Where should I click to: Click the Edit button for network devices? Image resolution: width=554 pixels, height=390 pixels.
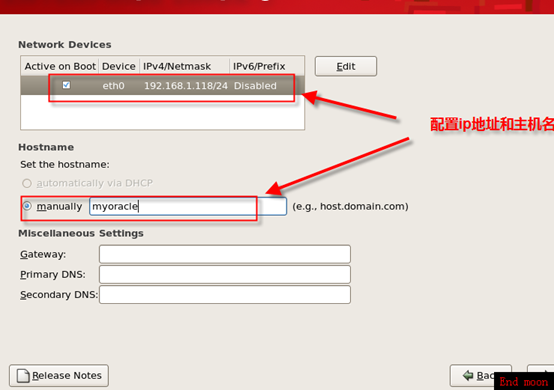pos(346,66)
